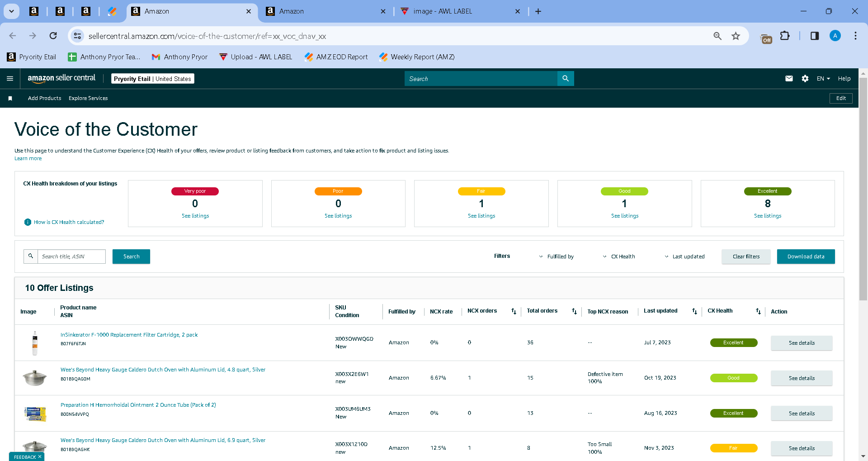Click the Download data button
This screenshot has width=868, height=461.
pyautogui.click(x=806, y=257)
